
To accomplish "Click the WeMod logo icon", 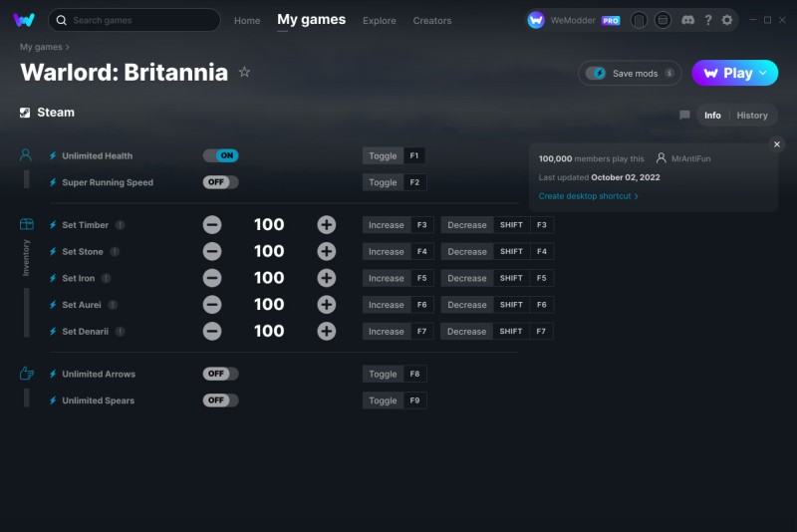I will 23,20.
